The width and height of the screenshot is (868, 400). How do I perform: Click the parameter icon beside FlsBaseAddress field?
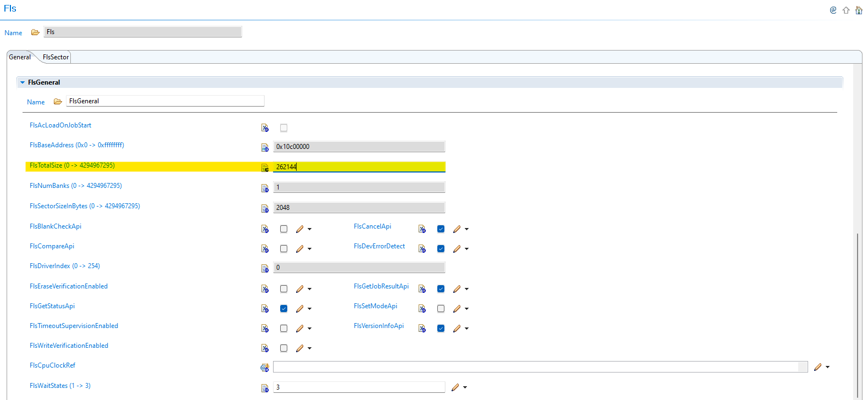pos(265,147)
